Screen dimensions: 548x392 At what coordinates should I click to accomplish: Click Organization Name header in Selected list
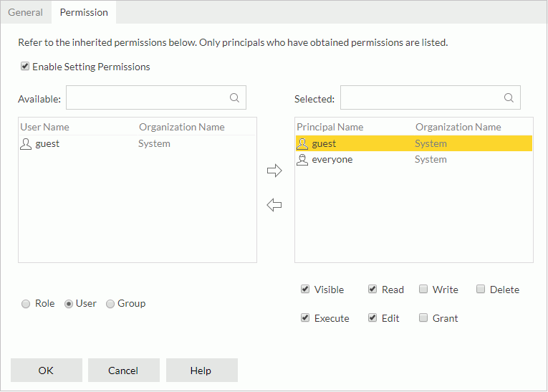click(458, 127)
